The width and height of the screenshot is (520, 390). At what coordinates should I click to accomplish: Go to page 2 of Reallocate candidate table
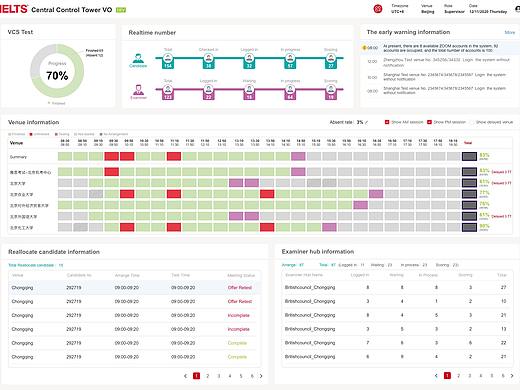coord(208,376)
